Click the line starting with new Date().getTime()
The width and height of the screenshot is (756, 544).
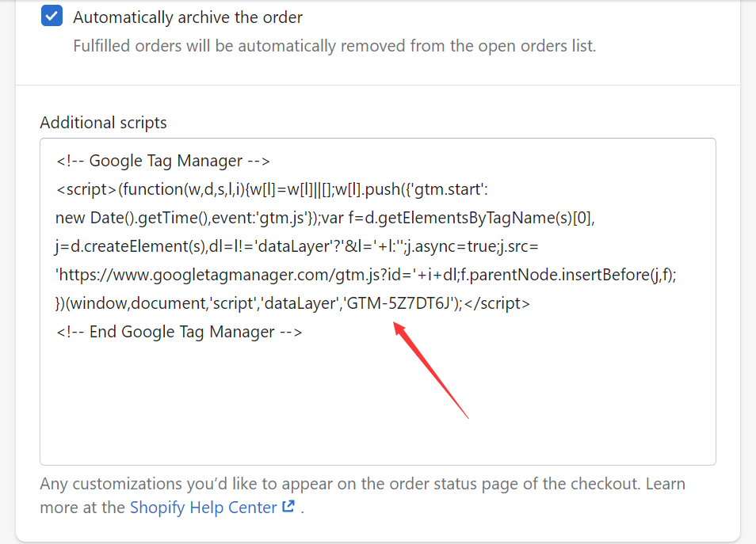tap(325, 218)
